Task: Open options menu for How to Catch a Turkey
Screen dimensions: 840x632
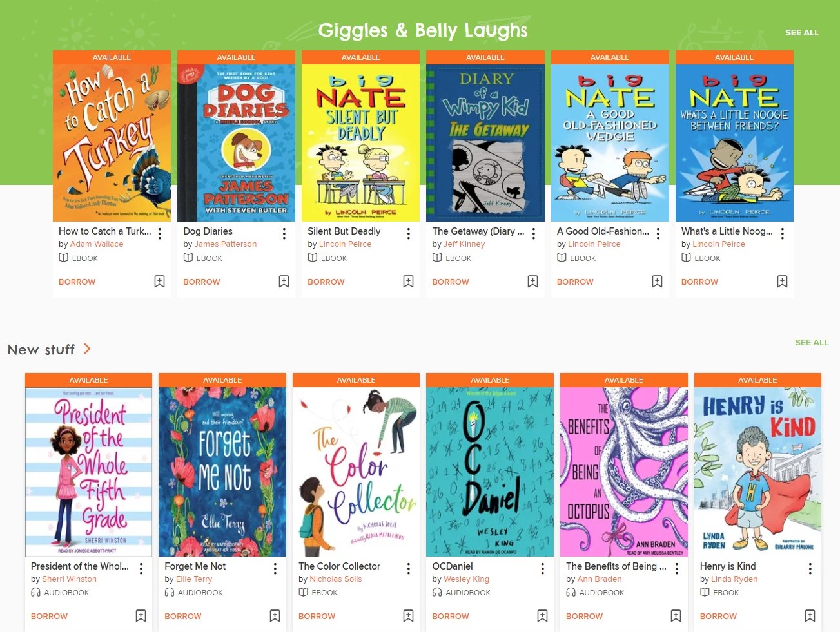Action: [x=160, y=233]
